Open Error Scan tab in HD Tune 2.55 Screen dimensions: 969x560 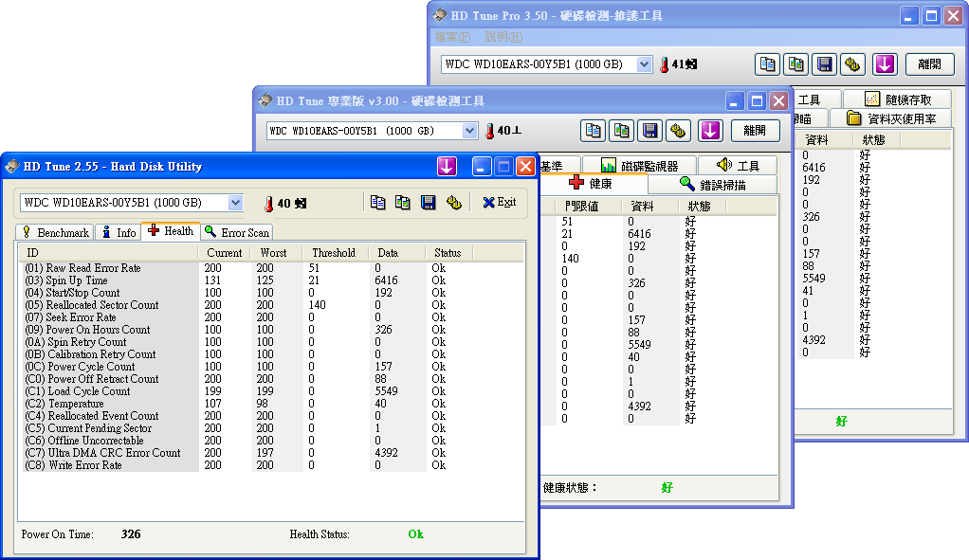[x=237, y=232]
